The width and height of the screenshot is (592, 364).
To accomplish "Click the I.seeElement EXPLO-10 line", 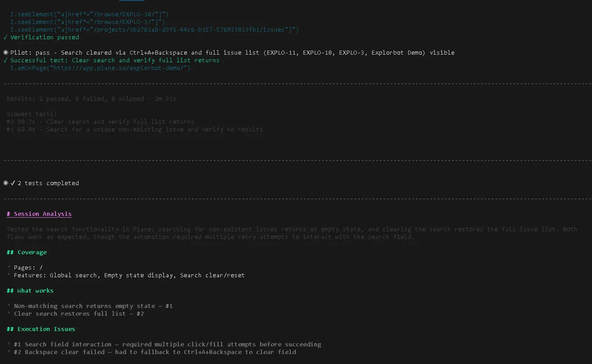I will pos(89,14).
